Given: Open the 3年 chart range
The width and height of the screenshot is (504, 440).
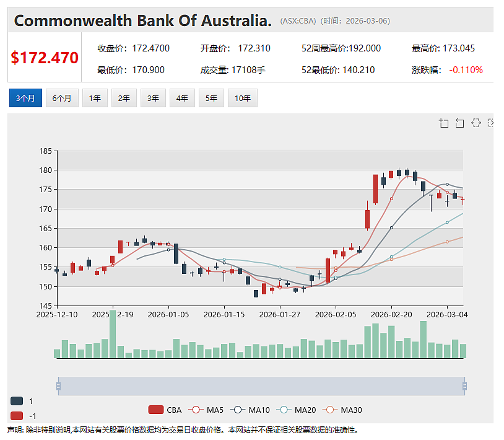Looking at the screenshot, I should [153, 98].
